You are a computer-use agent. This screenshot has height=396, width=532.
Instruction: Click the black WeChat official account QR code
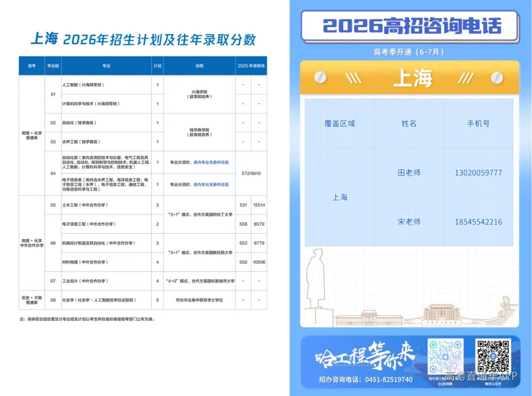point(493,357)
